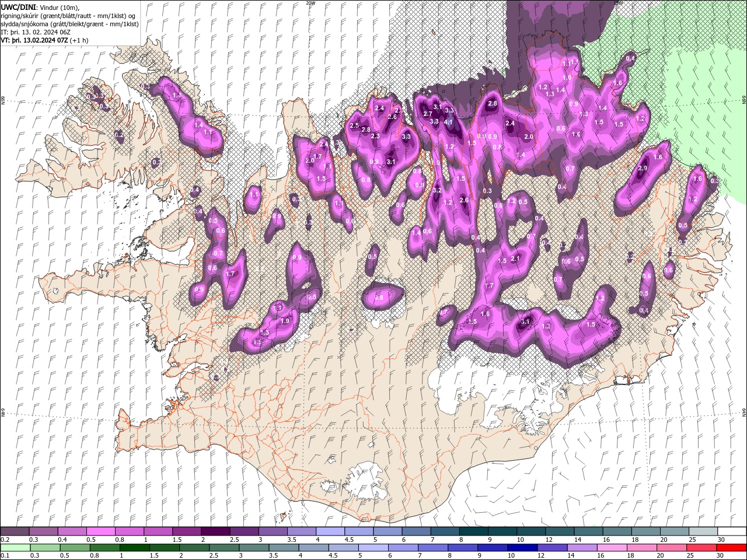Pick the darkest purple 2 swatch in the upper legend
The width and height of the screenshot is (747, 560).
(x=215, y=531)
